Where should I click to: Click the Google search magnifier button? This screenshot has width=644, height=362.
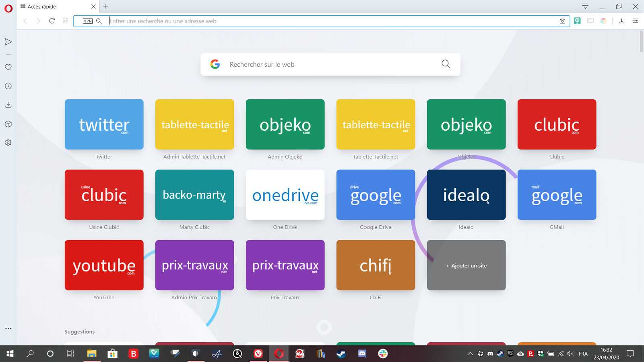pyautogui.click(x=446, y=64)
